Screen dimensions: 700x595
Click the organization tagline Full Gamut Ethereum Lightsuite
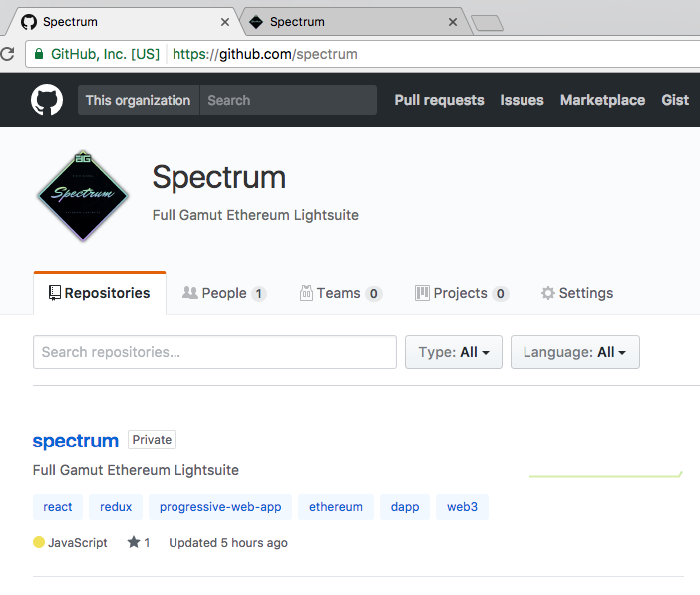(255, 215)
